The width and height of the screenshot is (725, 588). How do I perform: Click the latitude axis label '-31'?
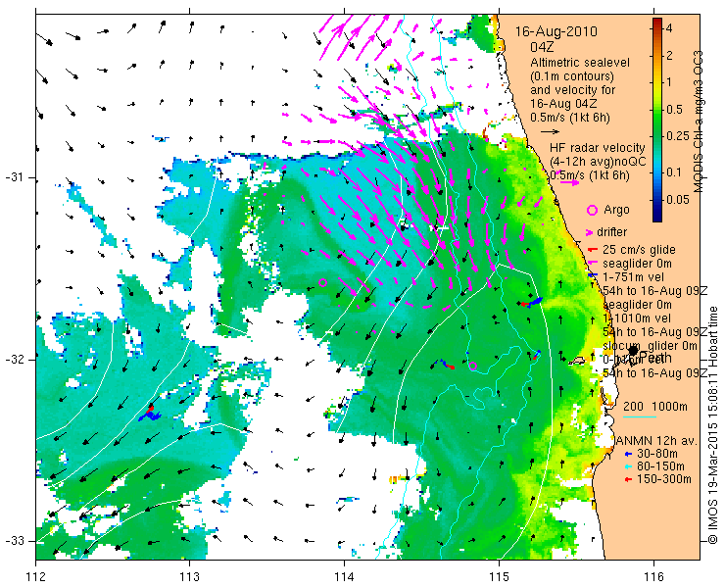click(x=14, y=177)
